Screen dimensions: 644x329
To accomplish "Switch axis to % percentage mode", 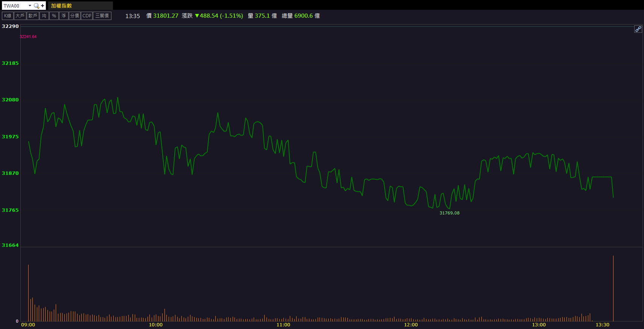I will tap(54, 16).
